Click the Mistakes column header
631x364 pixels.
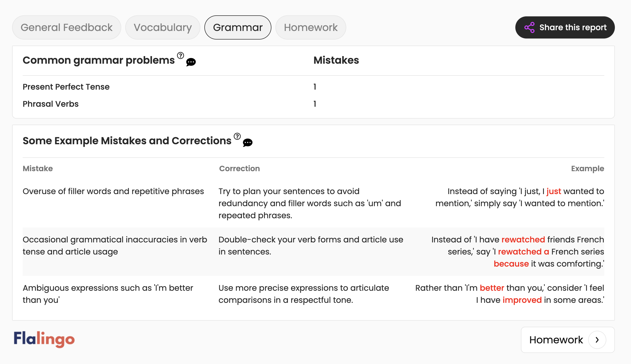[336, 60]
